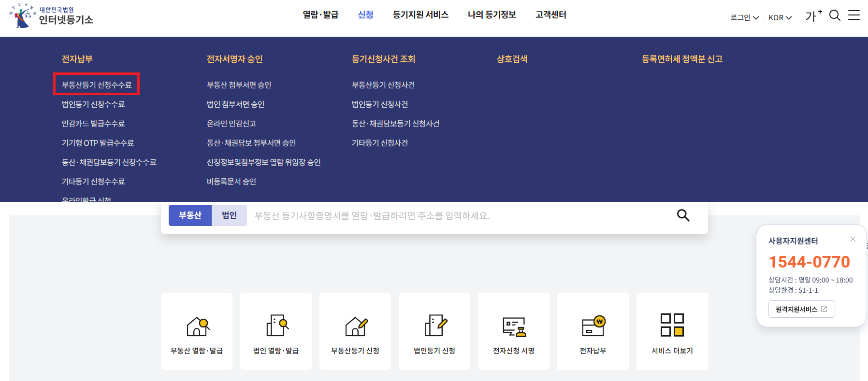Open the search magnifier icon in header

(835, 15)
